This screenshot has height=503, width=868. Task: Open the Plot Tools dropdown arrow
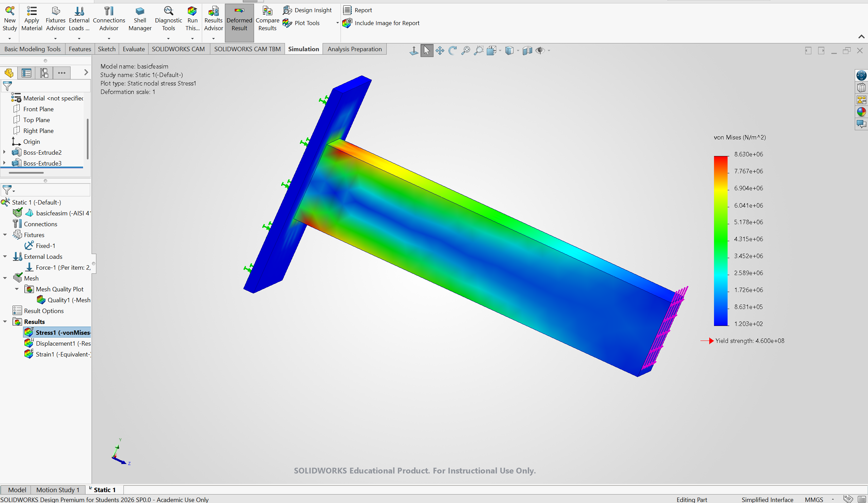337,23
